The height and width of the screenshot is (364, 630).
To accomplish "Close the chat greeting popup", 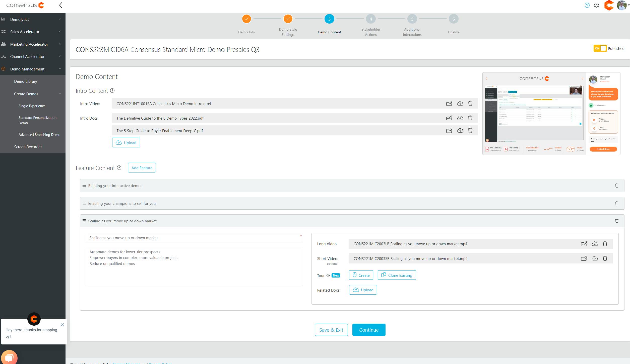I will pyautogui.click(x=62, y=325).
